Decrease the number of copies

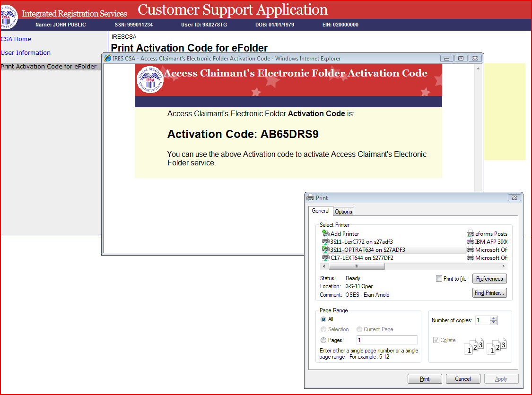[x=494, y=323]
